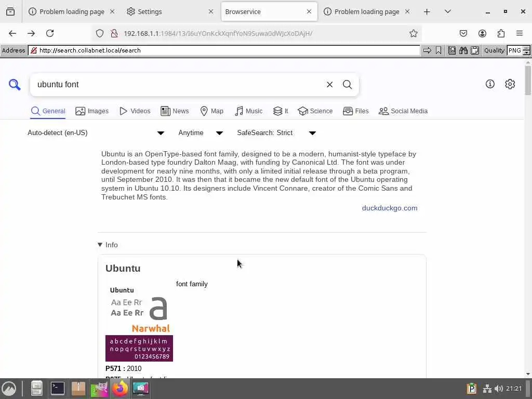
Task: Switch to the Music category tab
Action: click(x=249, y=111)
